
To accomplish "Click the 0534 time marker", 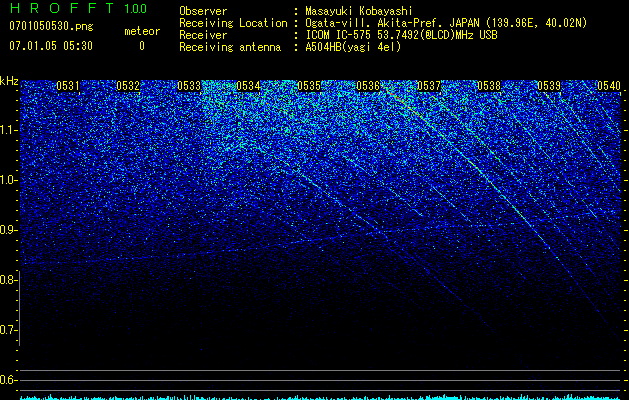I will [248, 86].
